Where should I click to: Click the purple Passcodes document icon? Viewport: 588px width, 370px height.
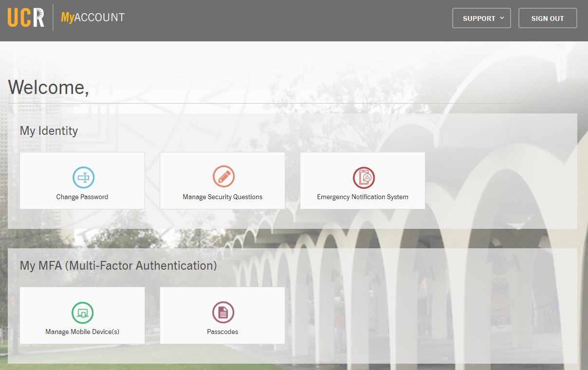[x=223, y=312]
